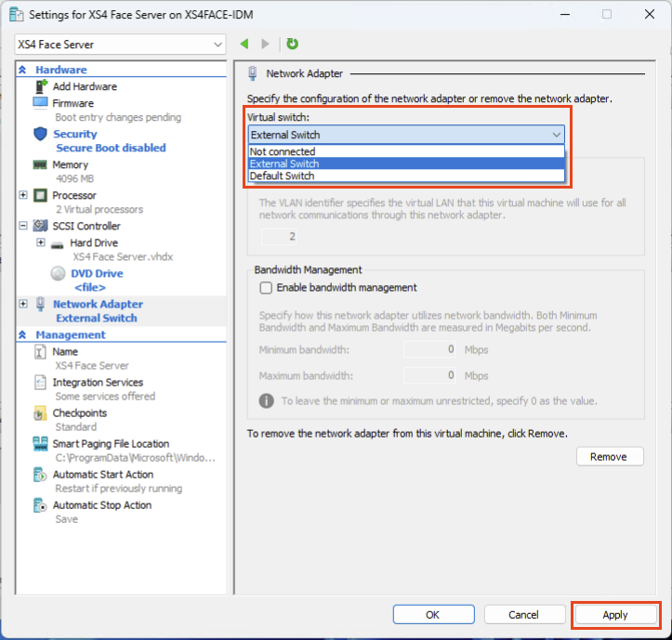Screen dimensions: 672x640
Task: Select External Switch in dropdown list
Action: point(406,163)
